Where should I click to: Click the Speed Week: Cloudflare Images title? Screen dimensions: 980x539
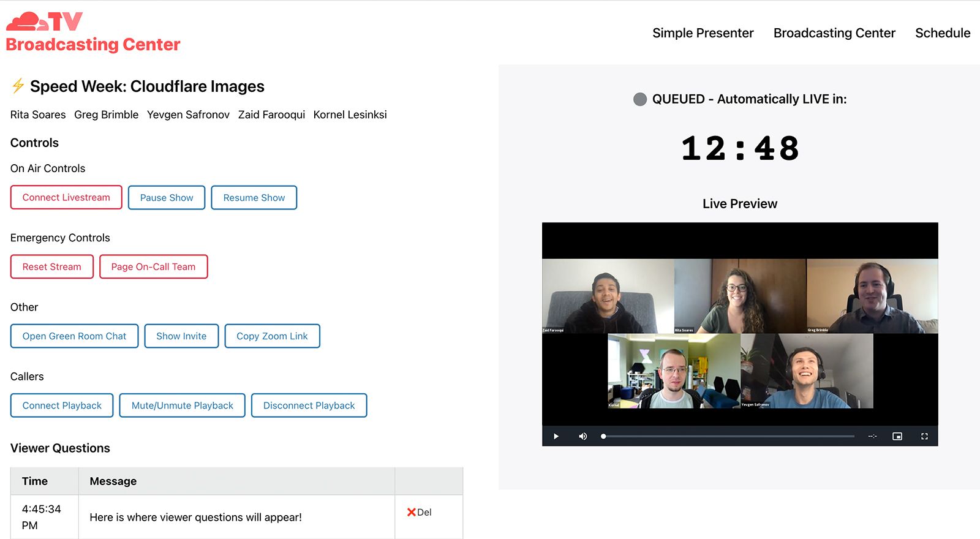tap(148, 86)
